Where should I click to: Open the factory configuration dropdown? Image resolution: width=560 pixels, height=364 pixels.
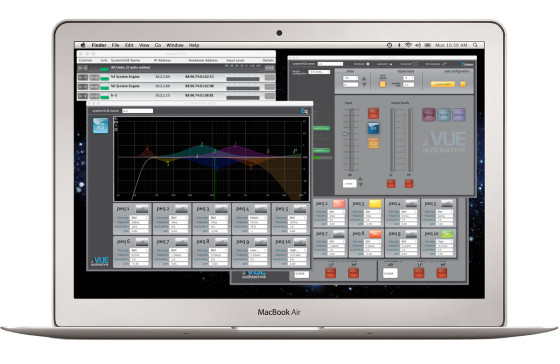click(x=319, y=72)
